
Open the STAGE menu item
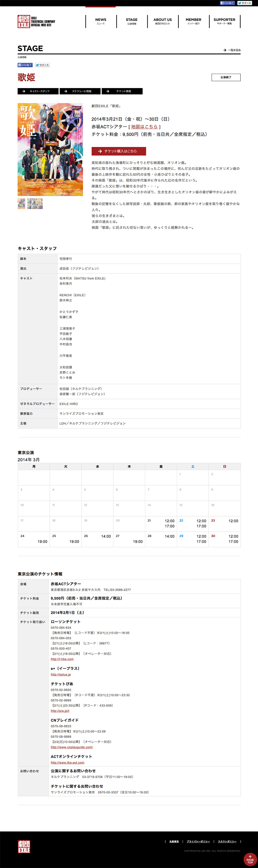[x=132, y=21]
